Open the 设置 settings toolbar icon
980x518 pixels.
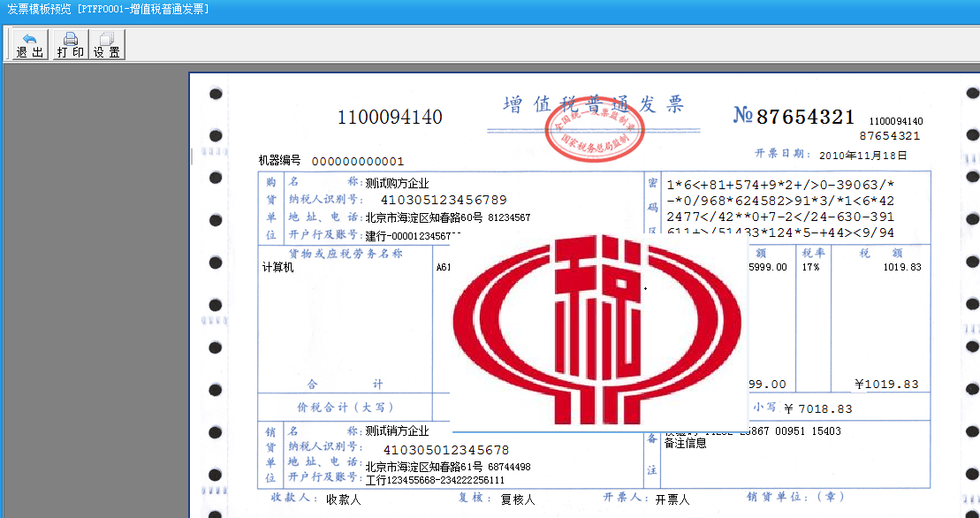[x=107, y=45]
